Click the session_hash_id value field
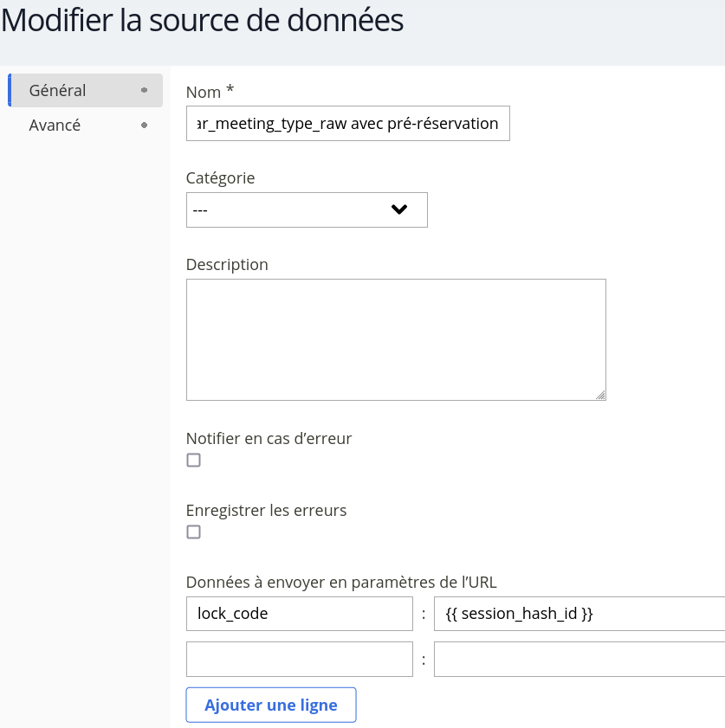Viewport: 725px width, 728px height. point(579,614)
